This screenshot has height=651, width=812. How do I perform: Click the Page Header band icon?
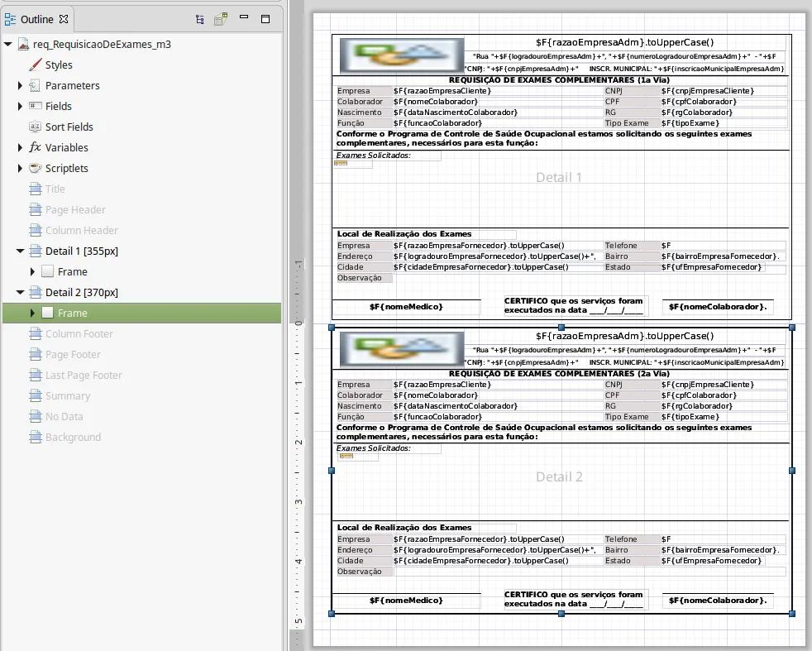point(36,209)
